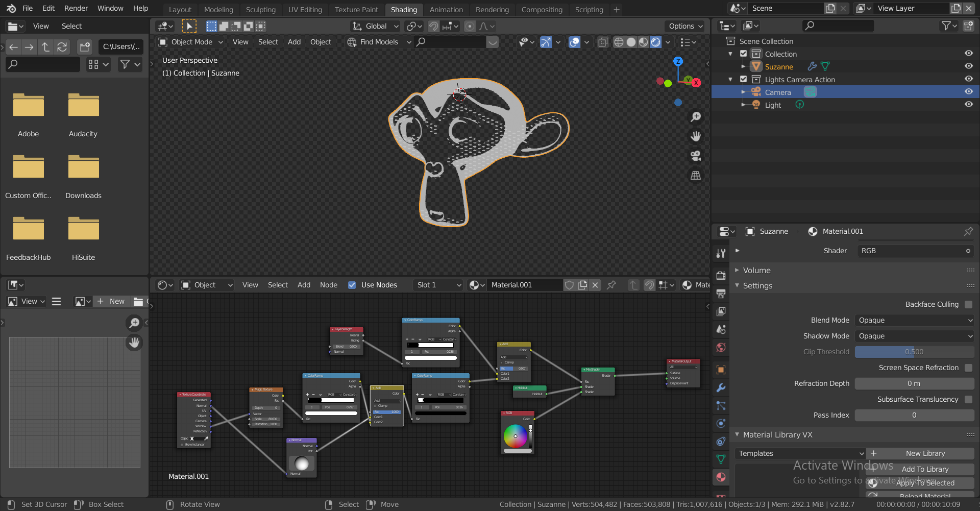Click the camera view icon in viewport
This screenshot has height=511, width=980.
click(x=696, y=156)
